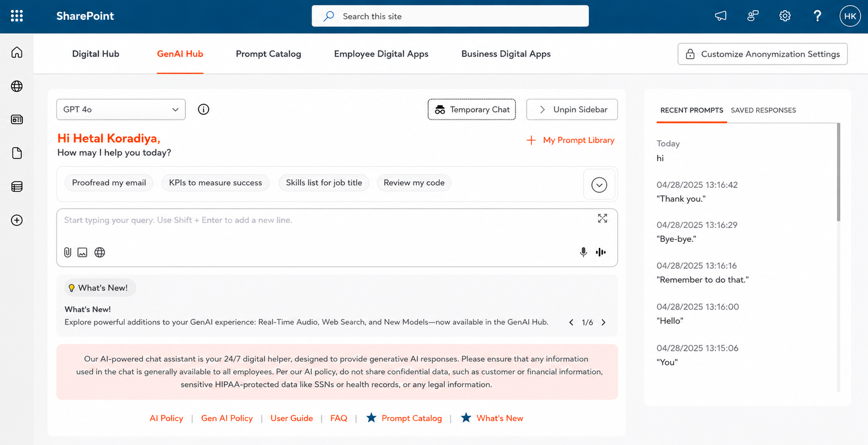Open the lists icon in left rail
868x445 pixels.
tap(17, 187)
